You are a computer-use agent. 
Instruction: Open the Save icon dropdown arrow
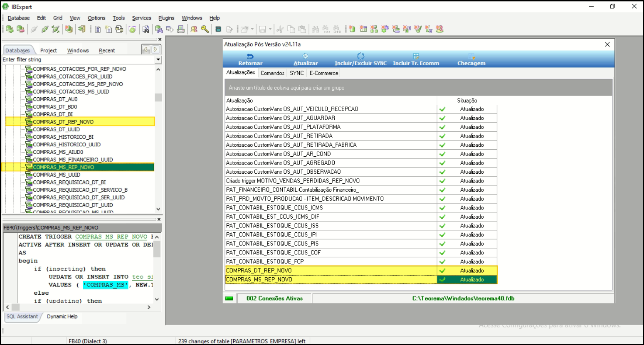[x=270, y=29]
